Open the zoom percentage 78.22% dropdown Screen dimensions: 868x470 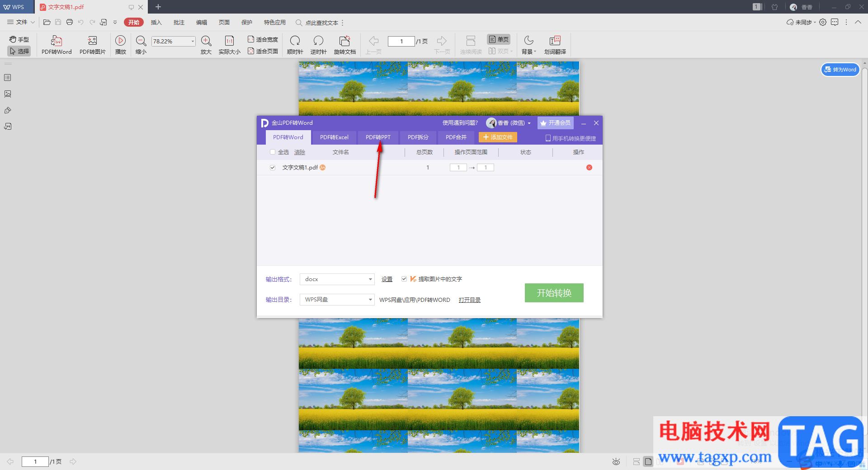[193, 41]
